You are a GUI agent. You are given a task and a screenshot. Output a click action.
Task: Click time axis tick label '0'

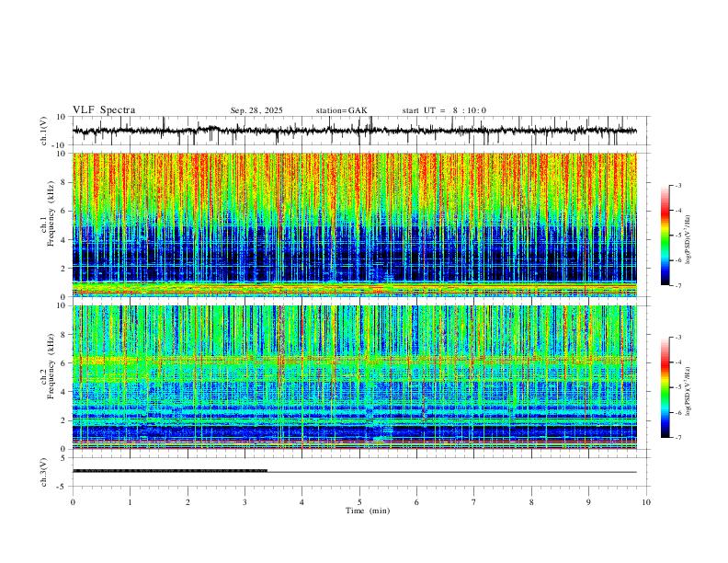[x=73, y=502]
